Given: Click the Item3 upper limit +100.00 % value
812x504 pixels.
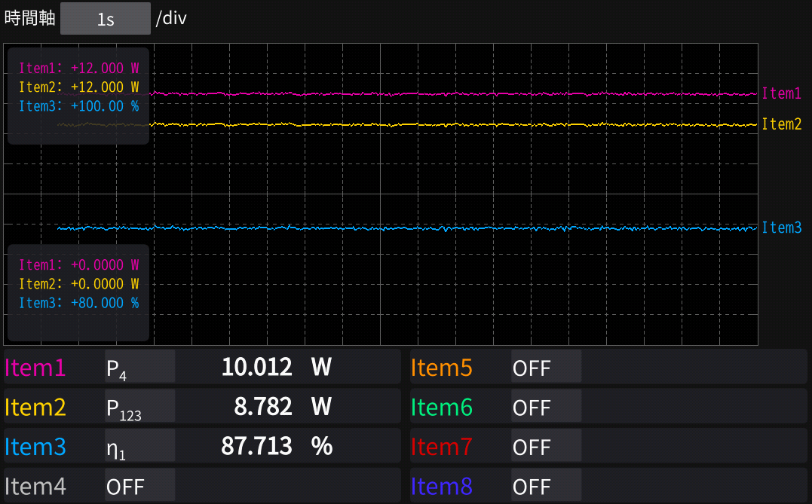Looking at the screenshot, I should (105, 106).
